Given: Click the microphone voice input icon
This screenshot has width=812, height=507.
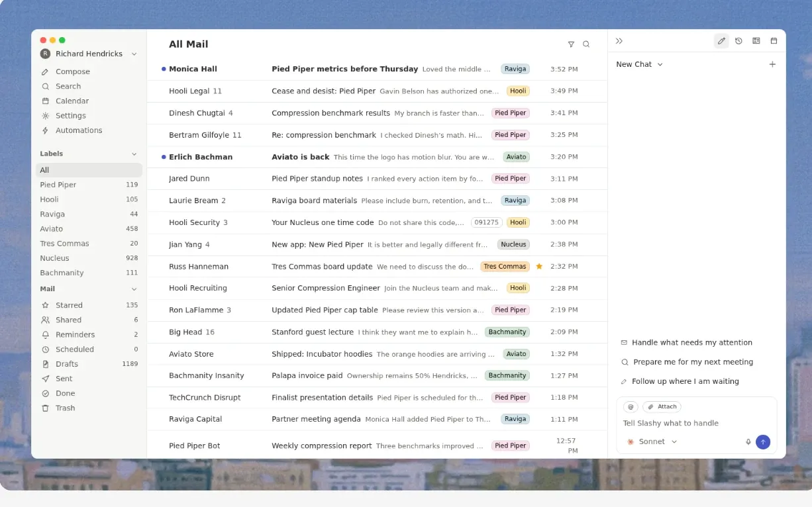Looking at the screenshot, I should 748,441.
